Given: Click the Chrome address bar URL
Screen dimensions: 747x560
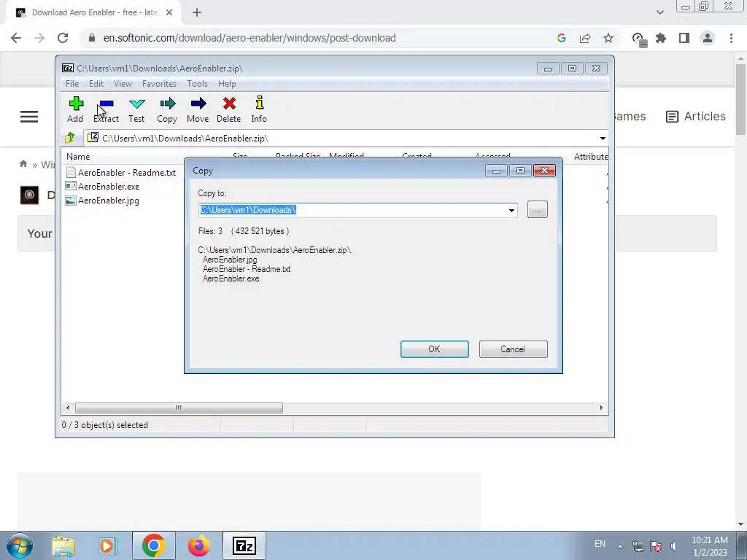Looking at the screenshot, I should click(x=249, y=38).
